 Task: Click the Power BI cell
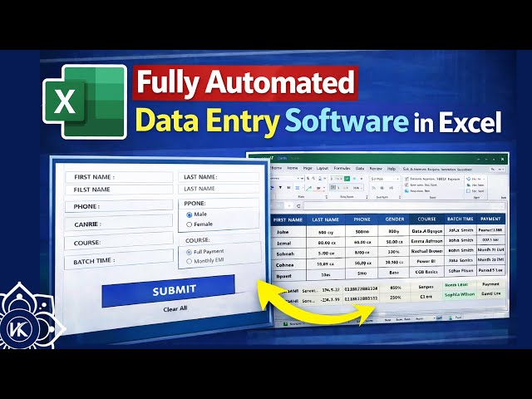pos(426,261)
